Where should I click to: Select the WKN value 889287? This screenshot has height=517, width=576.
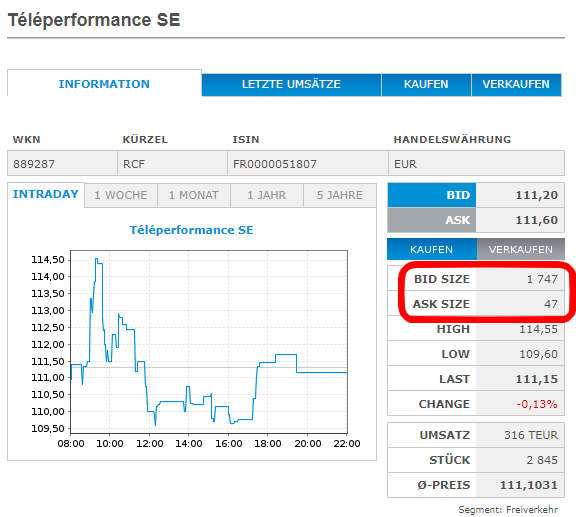(x=34, y=164)
